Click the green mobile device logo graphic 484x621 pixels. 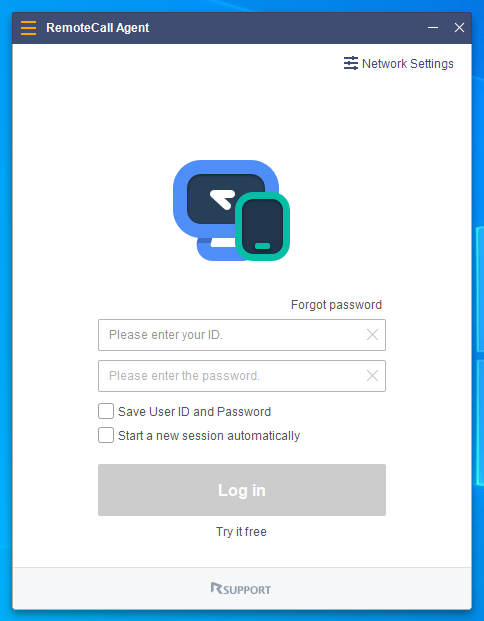(x=262, y=226)
